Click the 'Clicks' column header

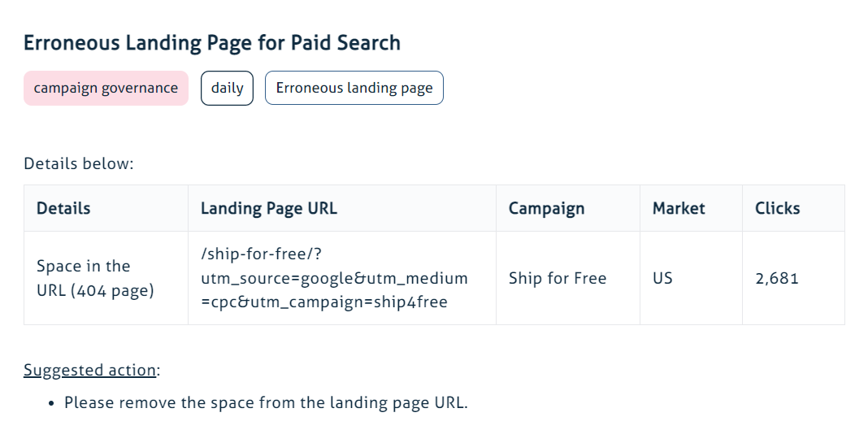(x=777, y=208)
